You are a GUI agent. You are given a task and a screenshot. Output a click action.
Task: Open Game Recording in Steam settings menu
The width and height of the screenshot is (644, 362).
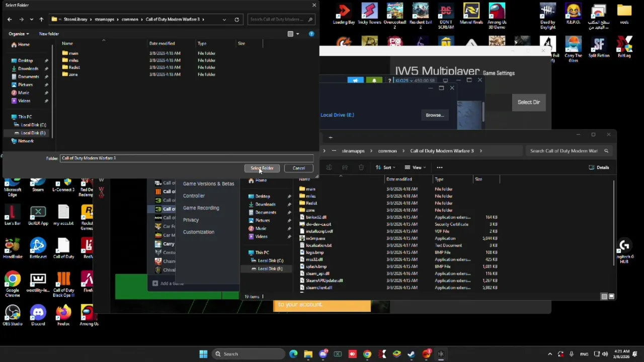201,208
